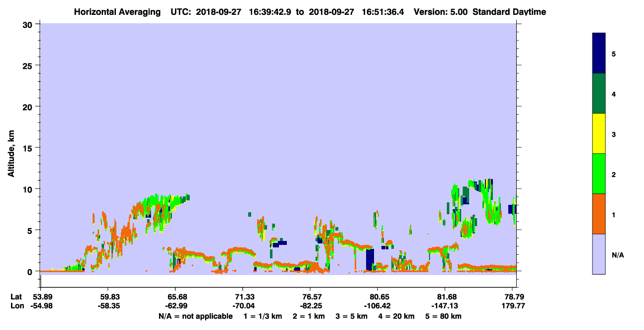Click the '5 = 80 km' legend entry
This screenshot has width=644, height=330.
click(x=444, y=316)
